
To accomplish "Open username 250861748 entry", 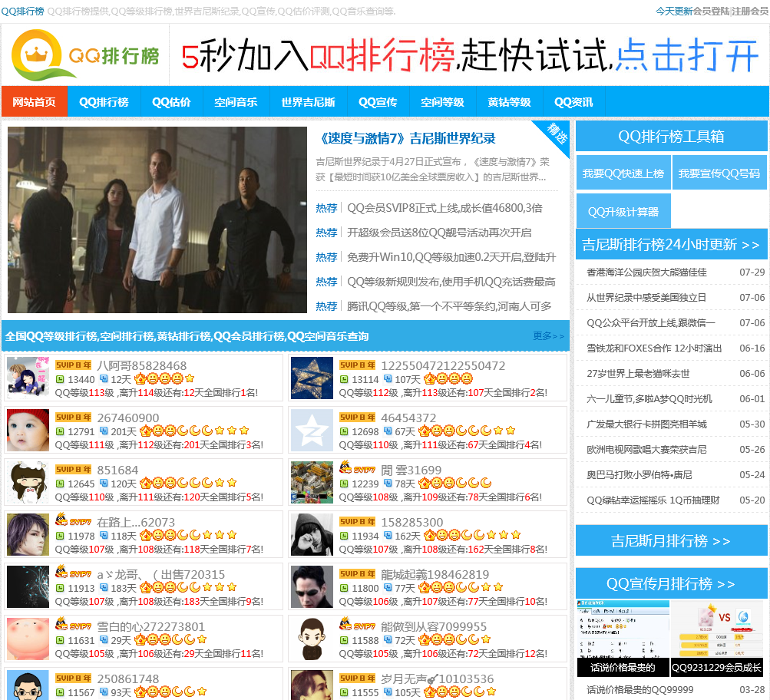I will click(x=128, y=679).
